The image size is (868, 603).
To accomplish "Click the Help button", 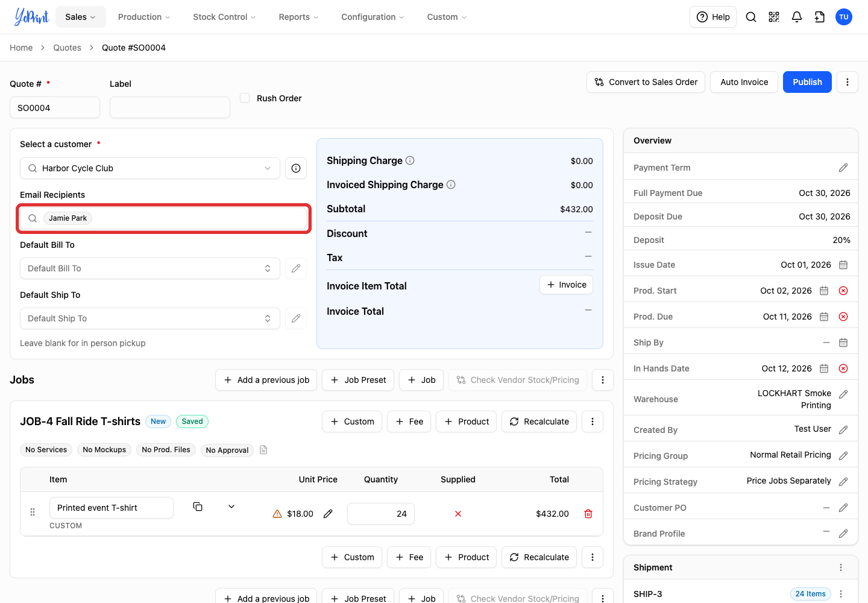I will tap(713, 17).
